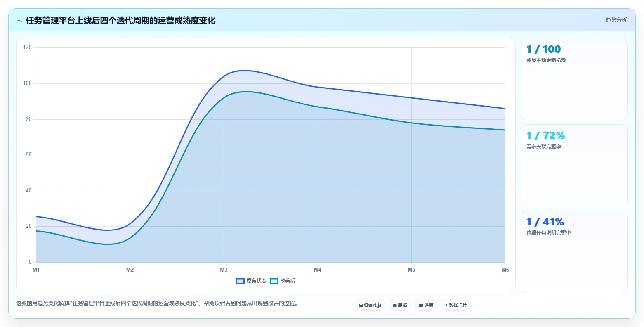
Task: Click the 1 / 72% metric value
Action: point(545,136)
